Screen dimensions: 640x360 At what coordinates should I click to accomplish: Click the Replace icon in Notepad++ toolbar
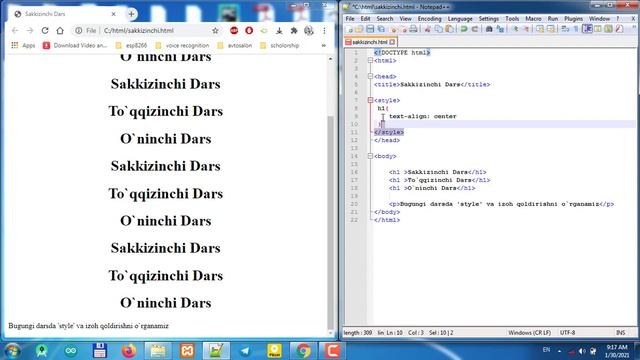click(500, 29)
